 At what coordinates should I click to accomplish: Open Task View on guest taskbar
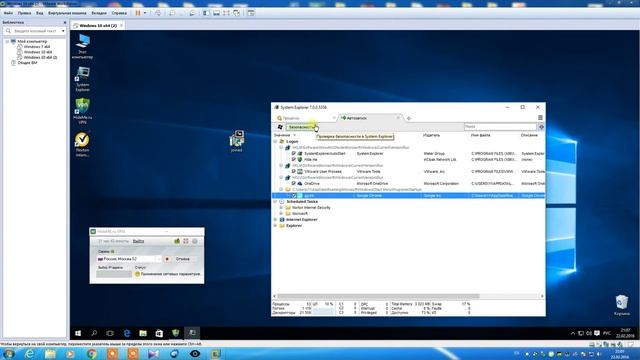tap(110, 333)
